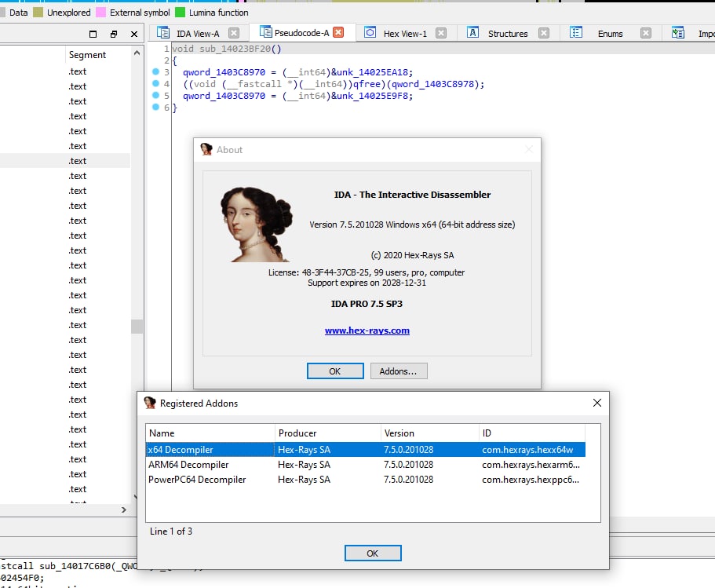Close the Registered Addons dialog
Screen dimensions: 715x588
point(597,403)
